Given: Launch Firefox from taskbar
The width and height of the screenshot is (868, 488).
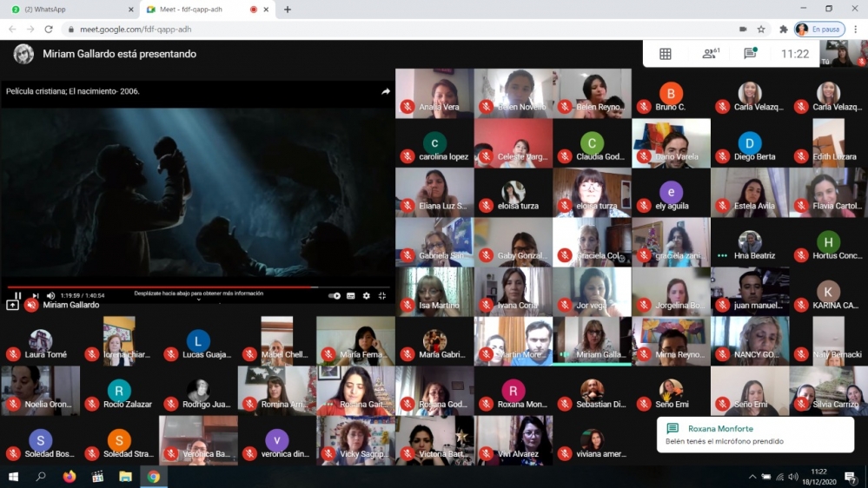Looking at the screenshot, I should (x=70, y=477).
